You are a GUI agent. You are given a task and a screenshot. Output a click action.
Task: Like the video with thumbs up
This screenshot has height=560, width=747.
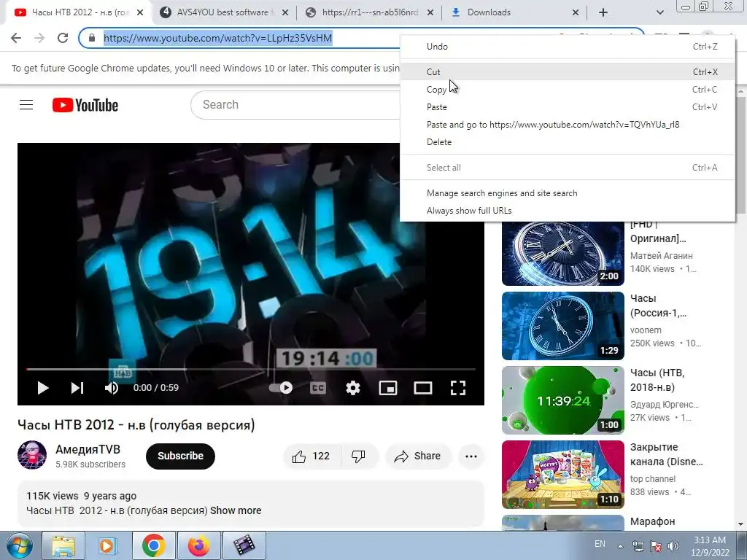click(311, 456)
